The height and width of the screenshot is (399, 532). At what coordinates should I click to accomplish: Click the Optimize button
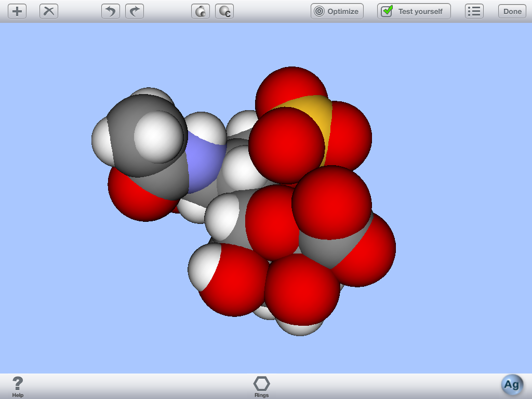337,11
